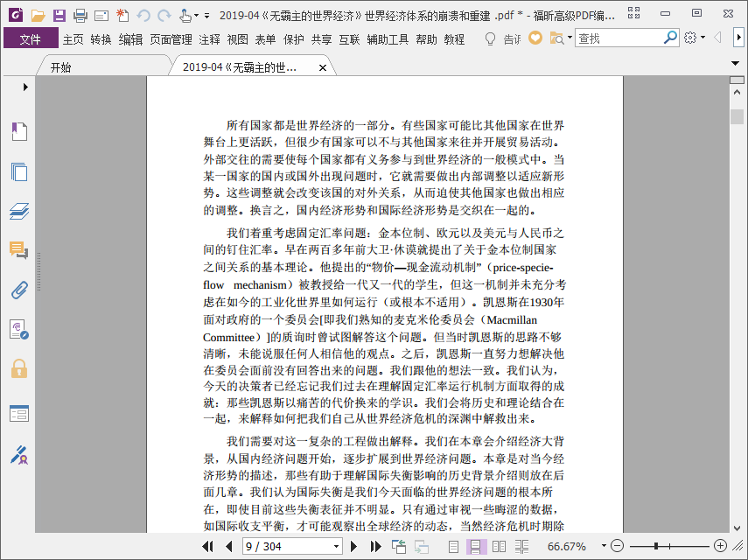Enable single page view mode
Screen dimensions: 748x560
pos(454,547)
